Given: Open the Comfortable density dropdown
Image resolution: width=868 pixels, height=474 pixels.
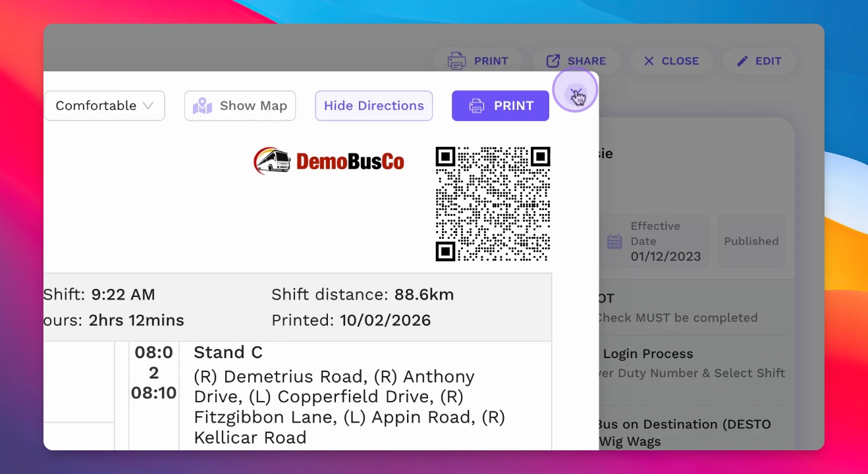Looking at the screenshot, I should click(104, 105).
